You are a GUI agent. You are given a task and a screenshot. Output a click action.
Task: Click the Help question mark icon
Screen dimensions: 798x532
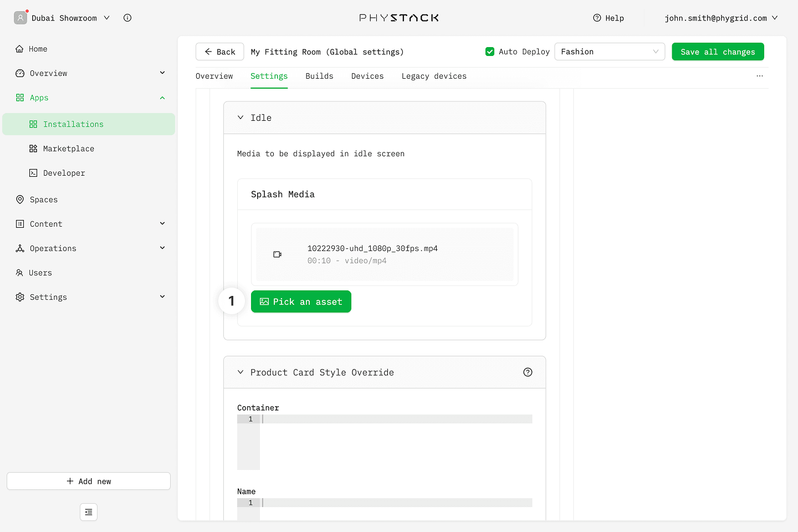coord(597,18)
